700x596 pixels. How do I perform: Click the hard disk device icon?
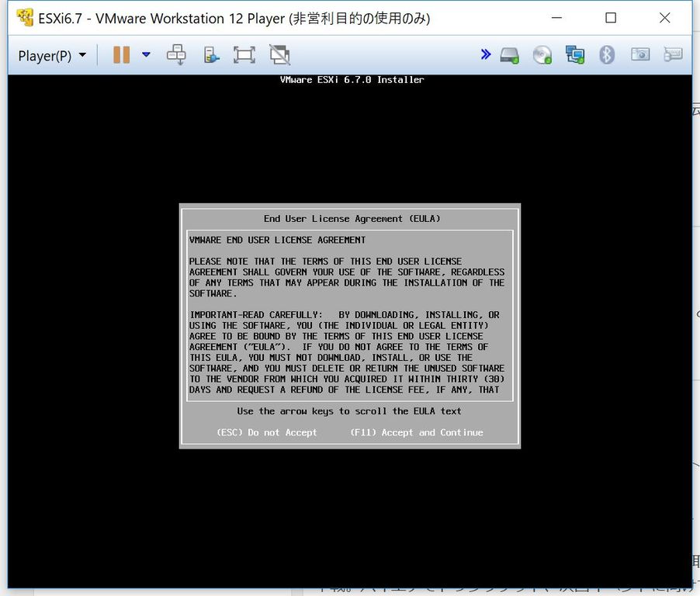click(x=509, y=55)
